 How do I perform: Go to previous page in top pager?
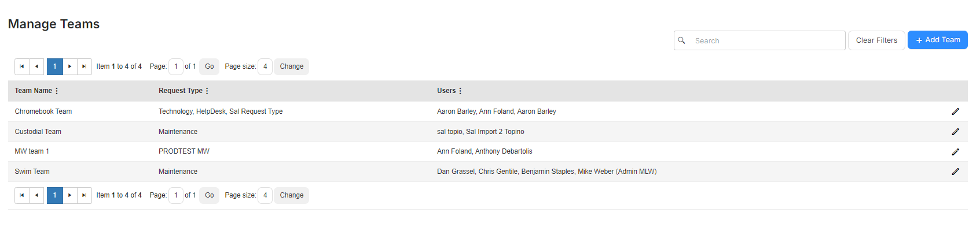click(36, 66)
